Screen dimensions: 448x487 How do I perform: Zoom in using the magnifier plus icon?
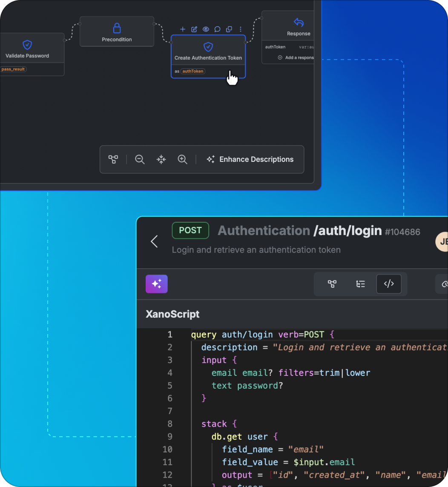click(182, 159)
